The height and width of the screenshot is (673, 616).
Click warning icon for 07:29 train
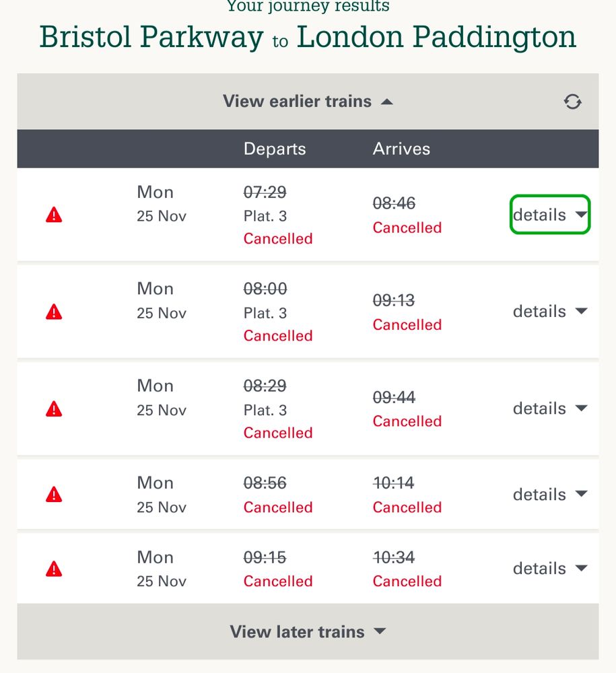(x=54, y=215)
